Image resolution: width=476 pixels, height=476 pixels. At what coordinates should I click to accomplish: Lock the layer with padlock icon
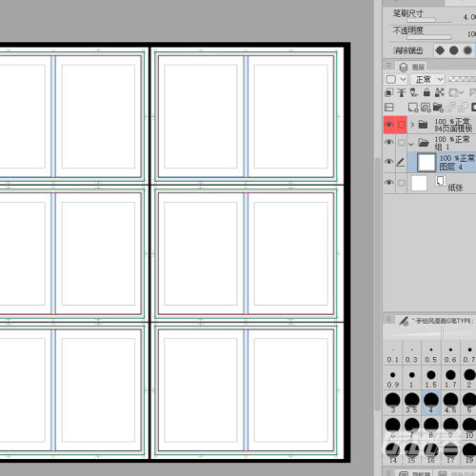tap(426, 92)
